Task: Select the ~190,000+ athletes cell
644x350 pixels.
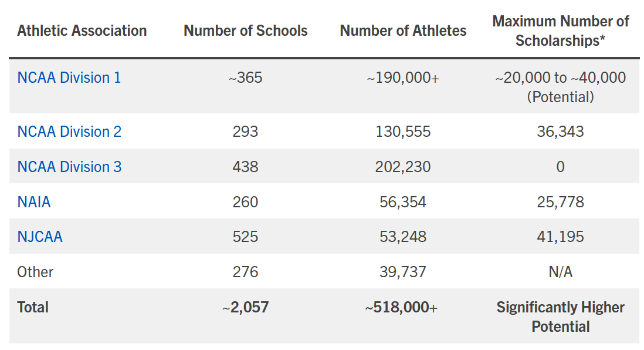Action: tap(403, 78)
